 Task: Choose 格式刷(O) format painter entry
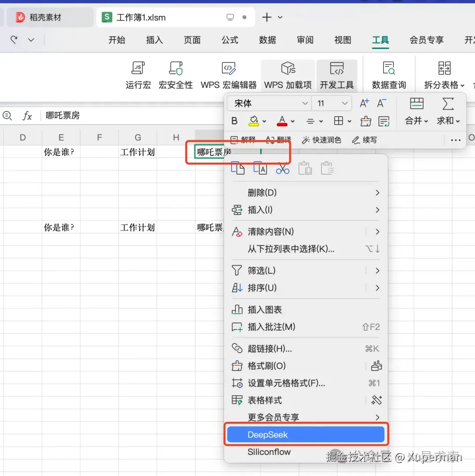click(x=306, y=366)
